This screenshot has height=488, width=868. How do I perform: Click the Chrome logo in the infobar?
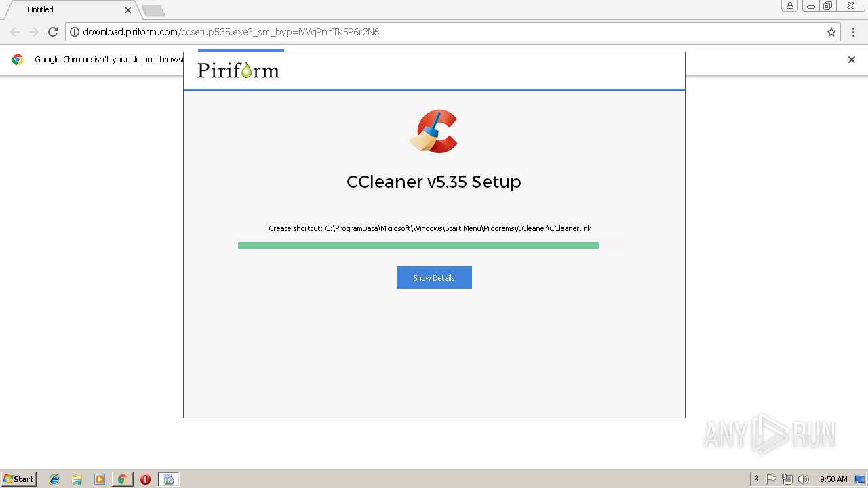coord(18,60)
